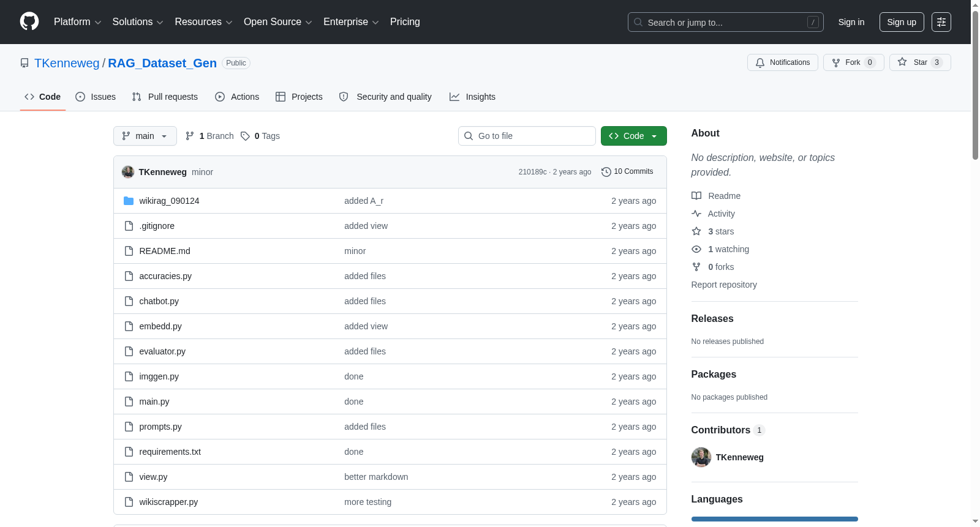The image size is (980, 527).
Task: Open the global navigation options icon
Action: pos(941,22)
